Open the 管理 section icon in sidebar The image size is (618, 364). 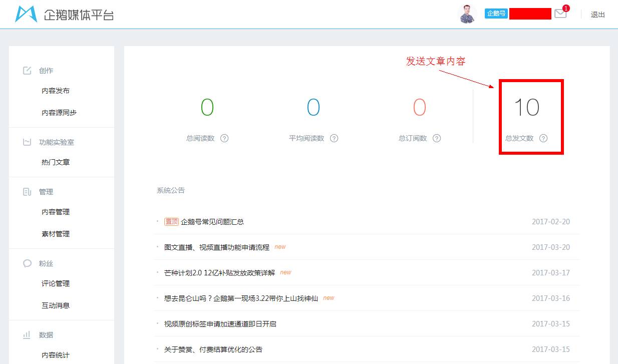click(x=28, y=191)
